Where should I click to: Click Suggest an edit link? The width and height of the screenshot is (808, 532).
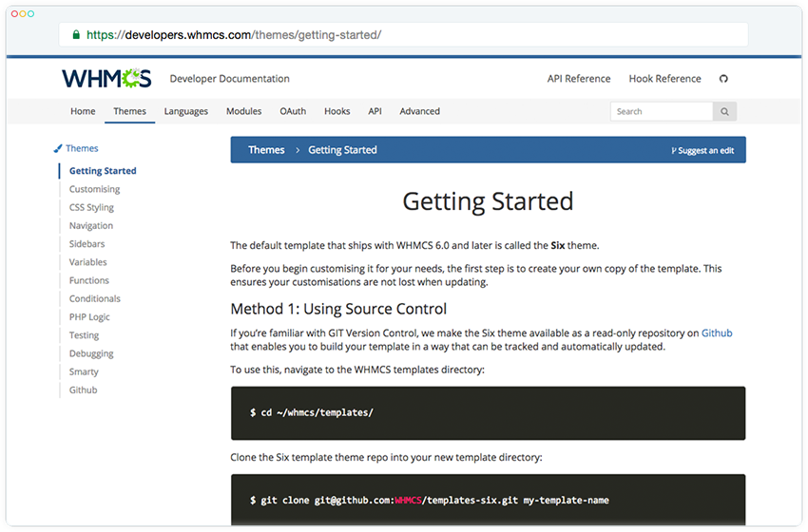pyautogui.click(x=702, y=150)
